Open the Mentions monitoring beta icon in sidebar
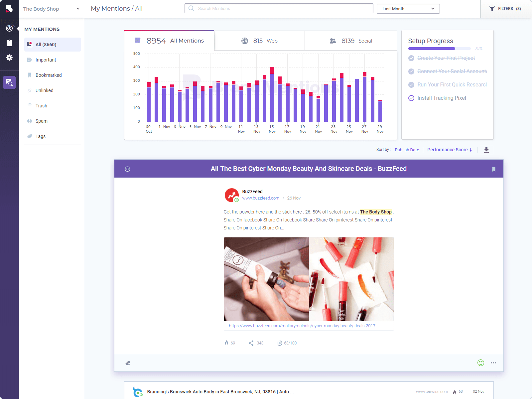The width and height of the screenshot is (532, 399). (10, 28)
